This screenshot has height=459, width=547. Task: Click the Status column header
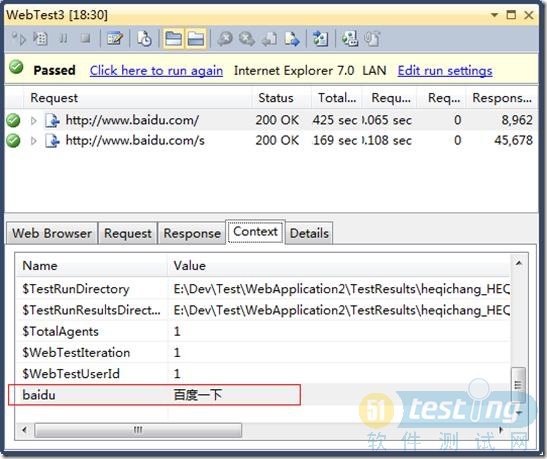click(x=281, y=98)
